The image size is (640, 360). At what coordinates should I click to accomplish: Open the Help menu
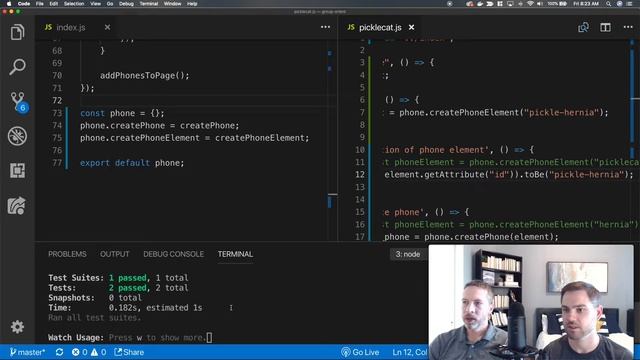coord(192,4)
